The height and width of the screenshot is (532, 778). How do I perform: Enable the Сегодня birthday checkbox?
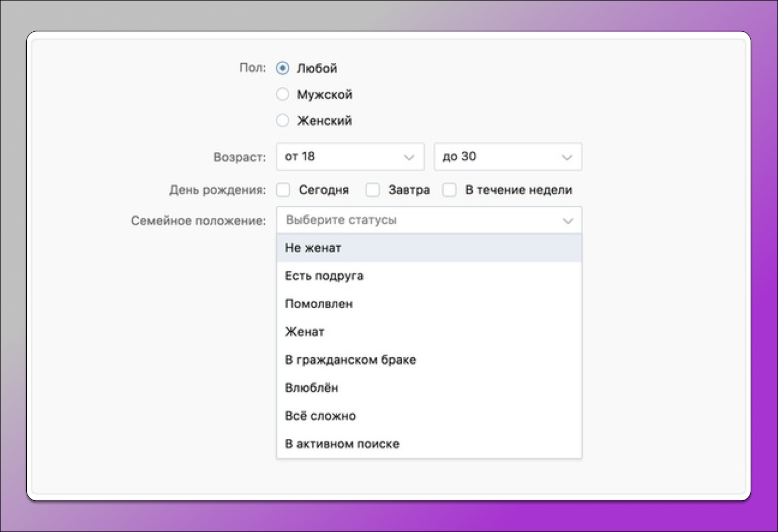click(x=283, y=190)
